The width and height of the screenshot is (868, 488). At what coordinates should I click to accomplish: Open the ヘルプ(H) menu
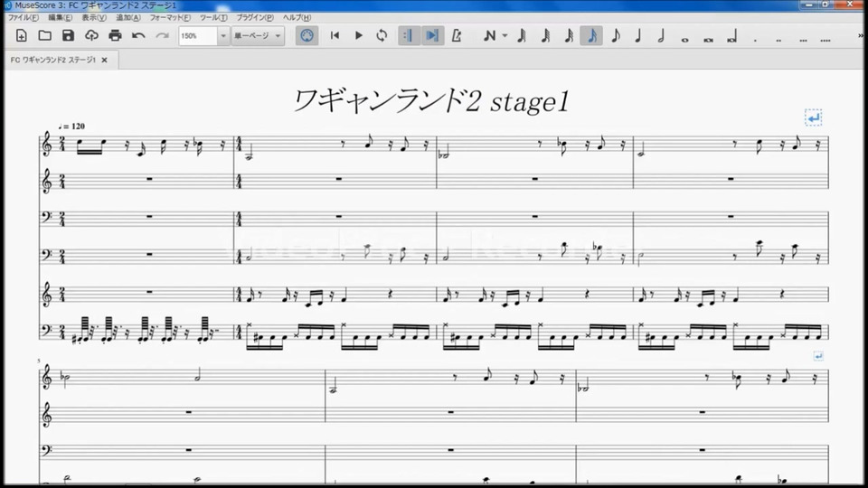point(297,18)
